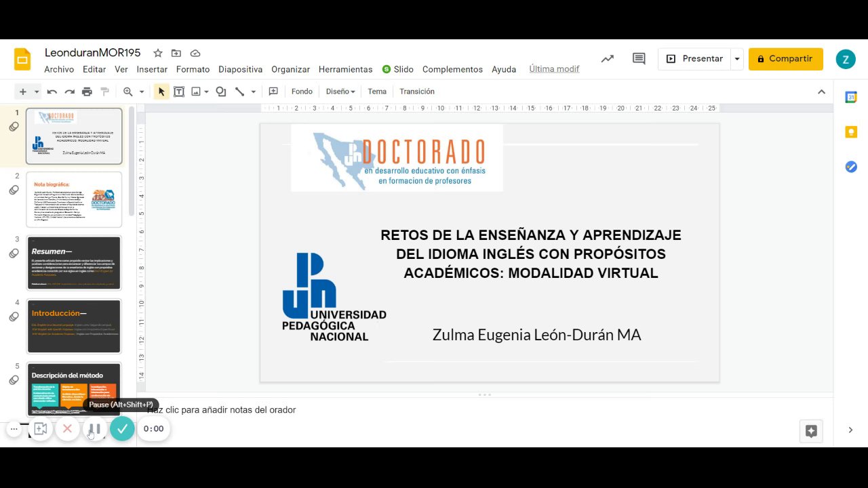Add a new slide with plus button

23,91
